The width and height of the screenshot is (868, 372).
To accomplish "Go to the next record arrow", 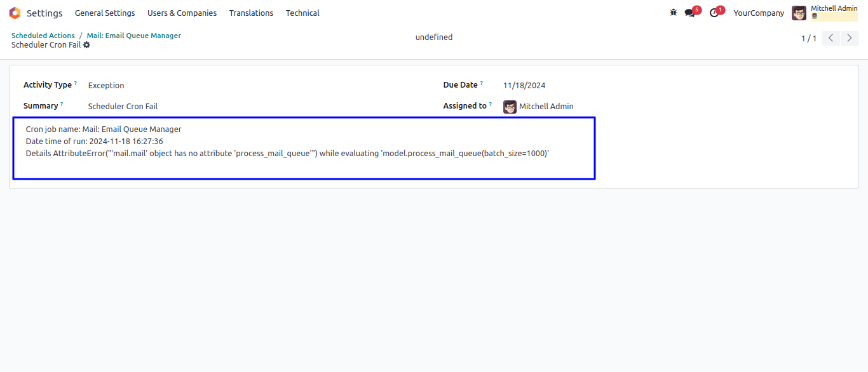I will click(x=850, y=38).
